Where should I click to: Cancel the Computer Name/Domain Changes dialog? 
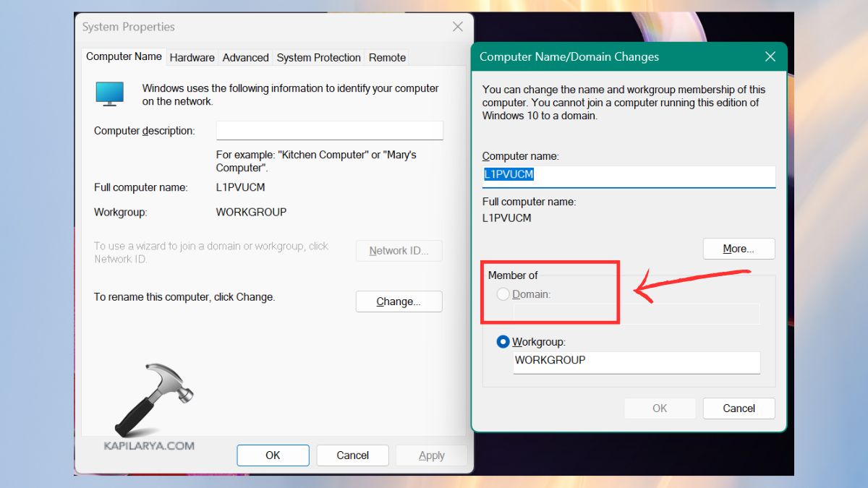739,408
